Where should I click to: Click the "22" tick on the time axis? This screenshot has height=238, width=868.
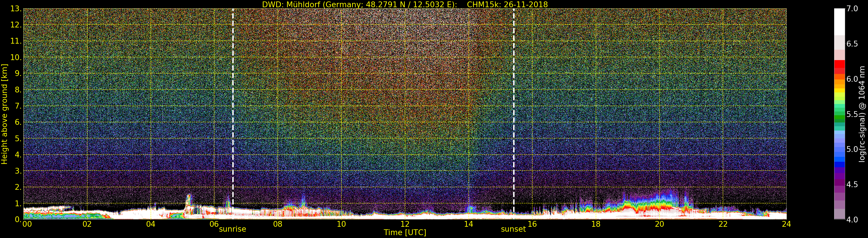click(723, 224)
